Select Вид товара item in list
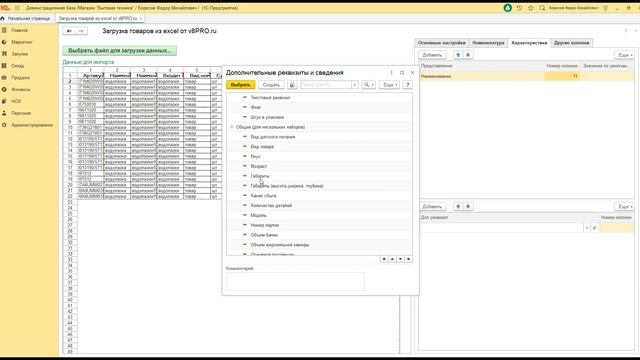The height and width of the screenshot is (360, 640). 262,147
